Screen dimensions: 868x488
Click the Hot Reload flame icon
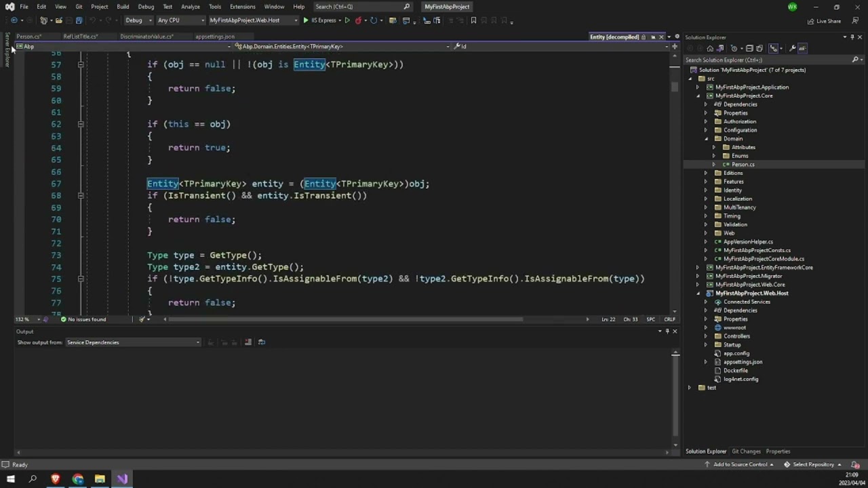tap(358, 20)
